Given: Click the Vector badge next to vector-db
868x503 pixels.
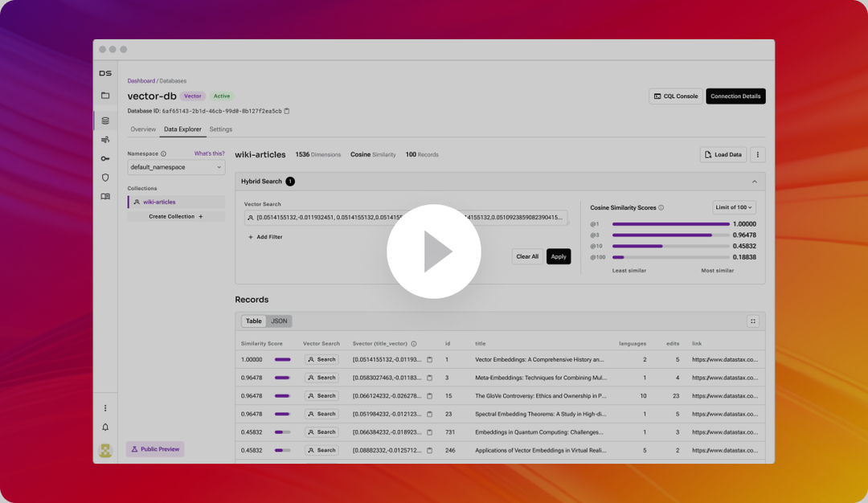Looking at the screenshot, I should pos(193,96).
